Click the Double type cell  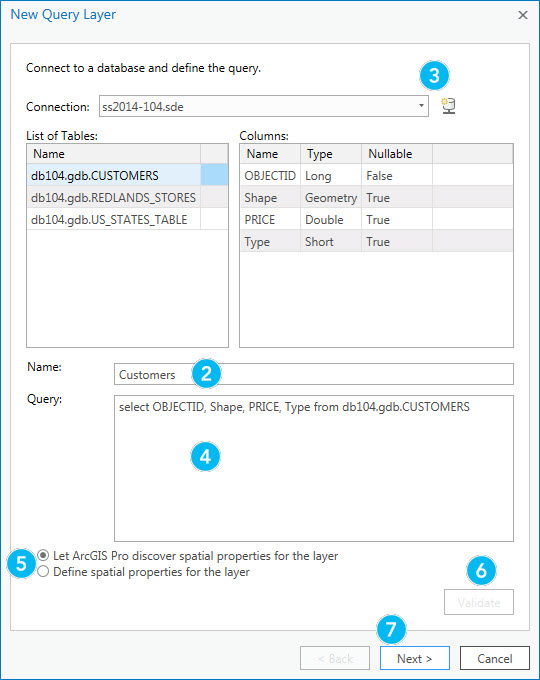pyautogui.click(x=331, y=219)
